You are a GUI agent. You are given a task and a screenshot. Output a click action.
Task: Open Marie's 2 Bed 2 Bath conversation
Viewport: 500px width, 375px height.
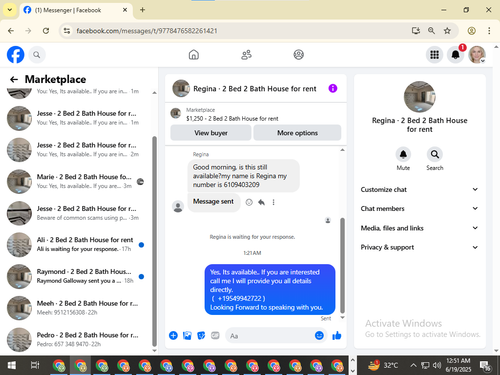(77, 181)
